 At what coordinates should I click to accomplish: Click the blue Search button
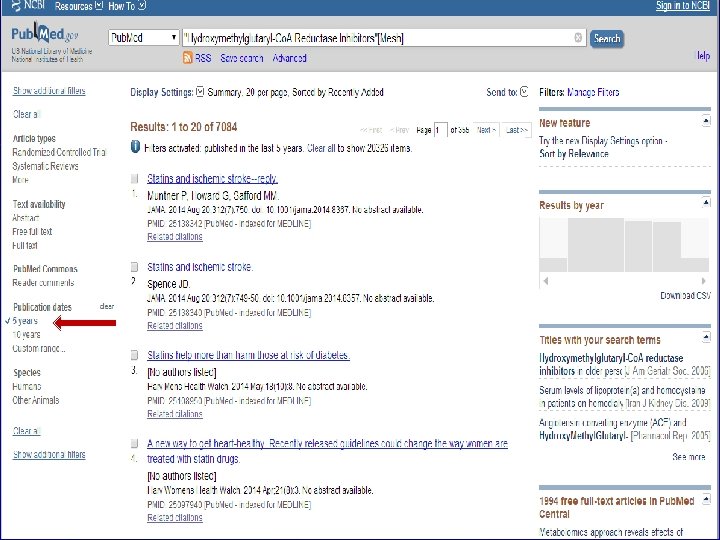pos(607,39)
